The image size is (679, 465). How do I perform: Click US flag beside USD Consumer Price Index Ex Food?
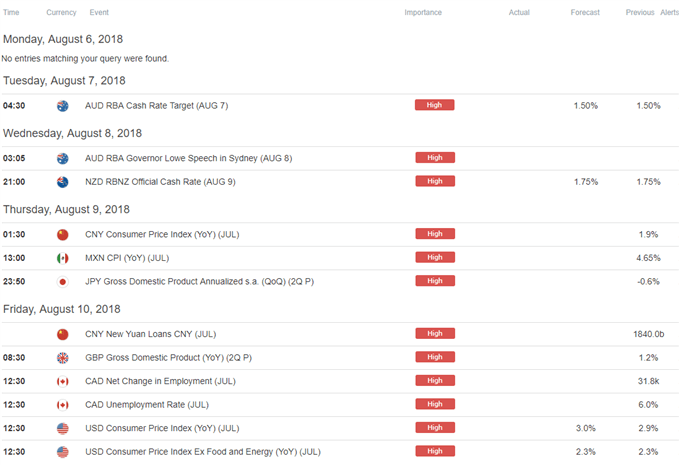pyautogui.click(x=62, y=452)
